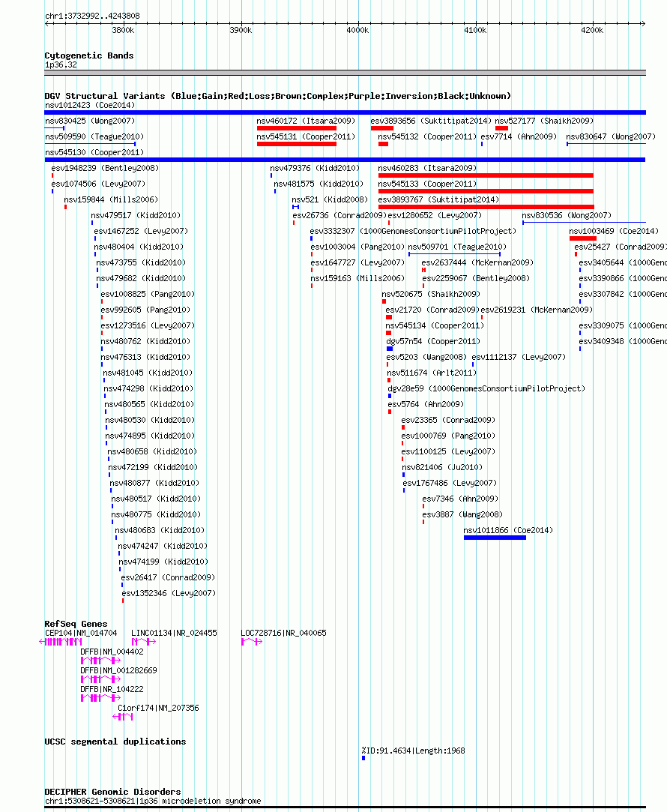Select esv1948239 (Bentley2008) label
This screenshot has height=812, width=667.
pos(105,168)
